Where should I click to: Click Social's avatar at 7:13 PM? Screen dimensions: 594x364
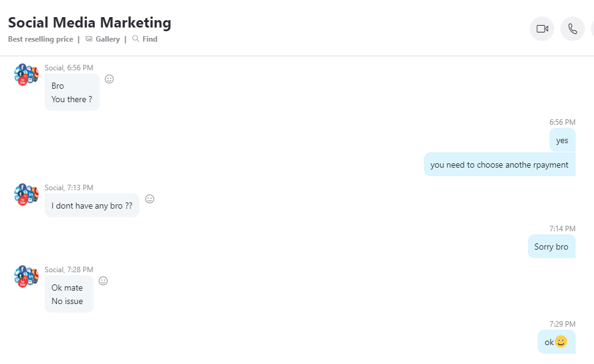coord(26,195)
